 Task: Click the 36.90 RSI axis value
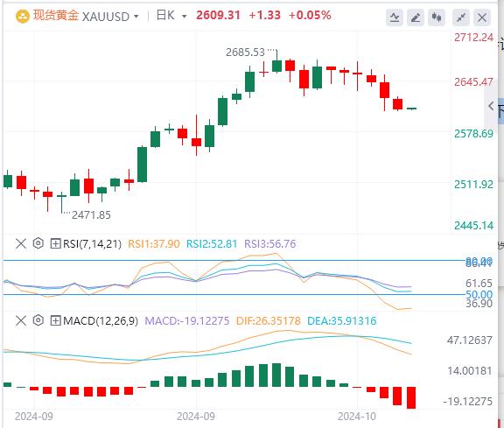479,304
